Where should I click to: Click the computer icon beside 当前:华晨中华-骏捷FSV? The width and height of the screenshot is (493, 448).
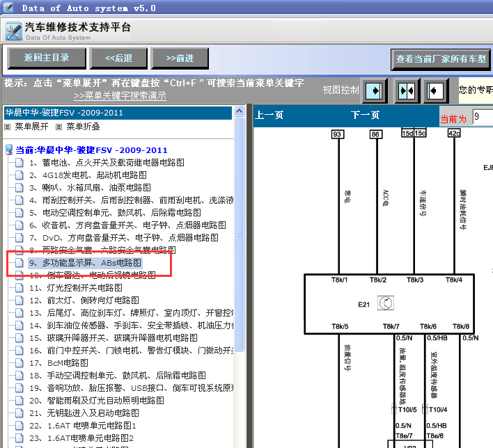pos(9,150)
